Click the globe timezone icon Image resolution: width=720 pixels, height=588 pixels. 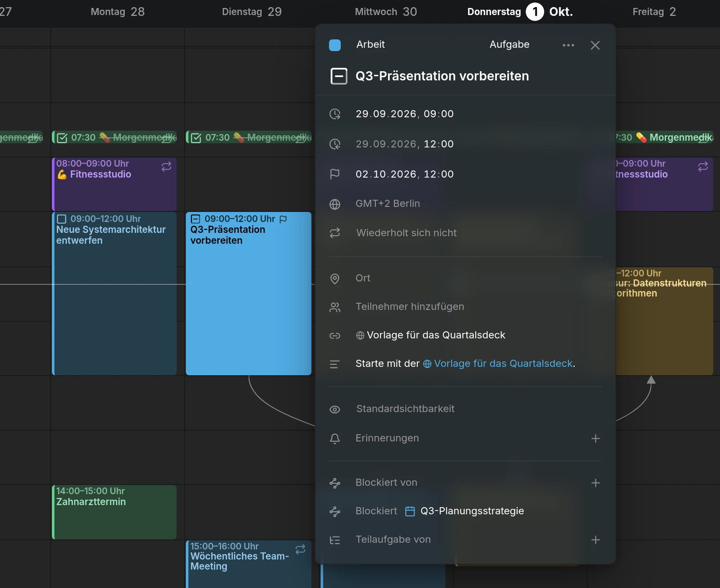pos(335,204)
